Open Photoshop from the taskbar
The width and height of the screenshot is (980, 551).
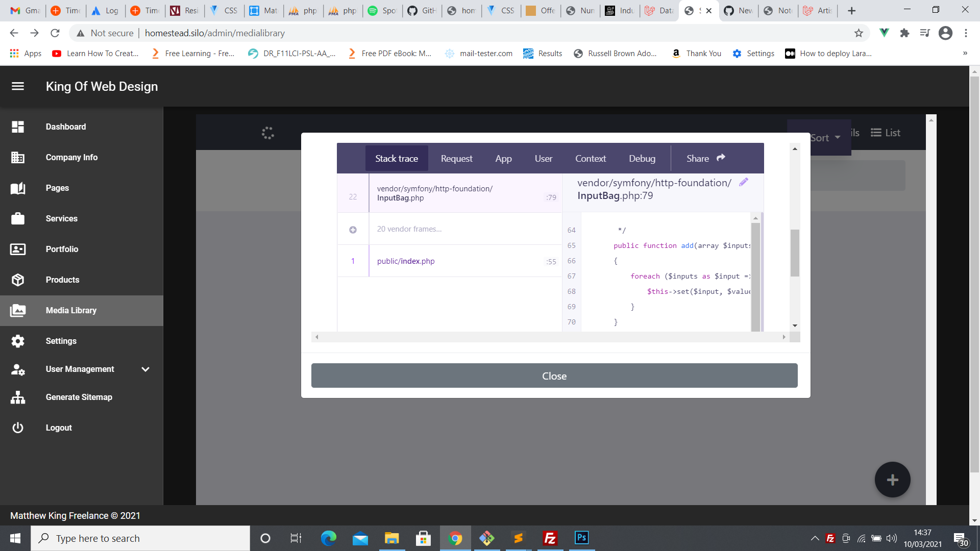[581, 538]
